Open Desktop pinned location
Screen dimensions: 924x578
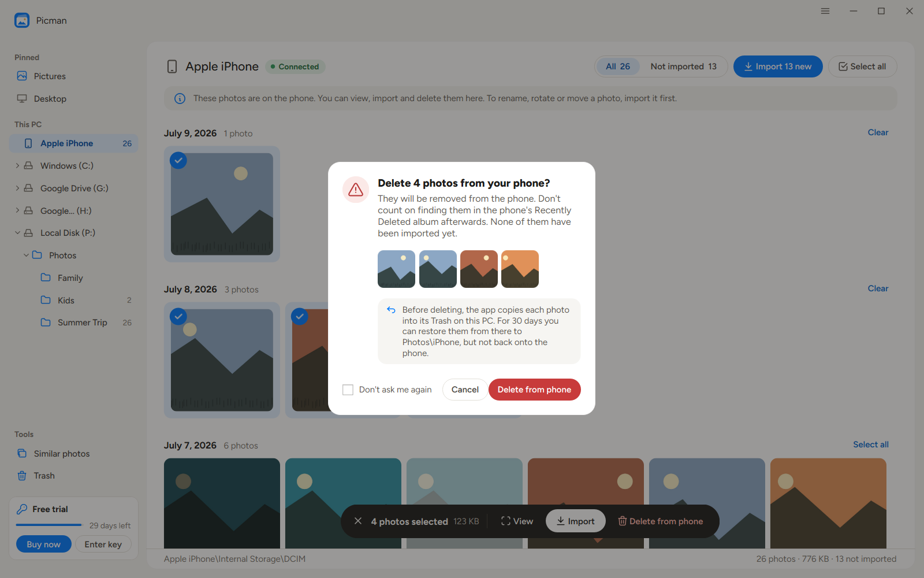tap(73, 99)
